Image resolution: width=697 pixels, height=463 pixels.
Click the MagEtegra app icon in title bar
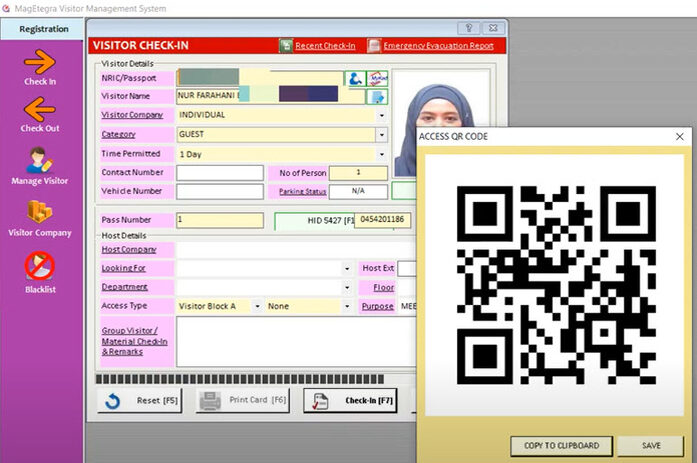[x=6, y=8]
